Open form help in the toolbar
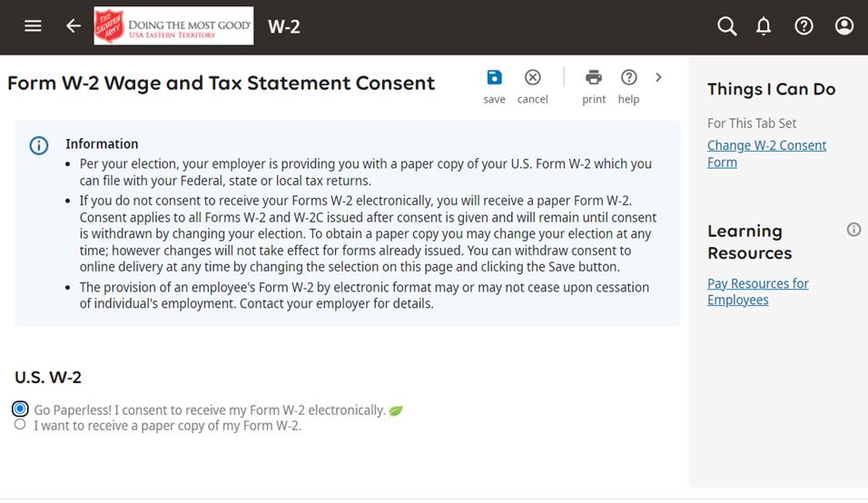 628,85
